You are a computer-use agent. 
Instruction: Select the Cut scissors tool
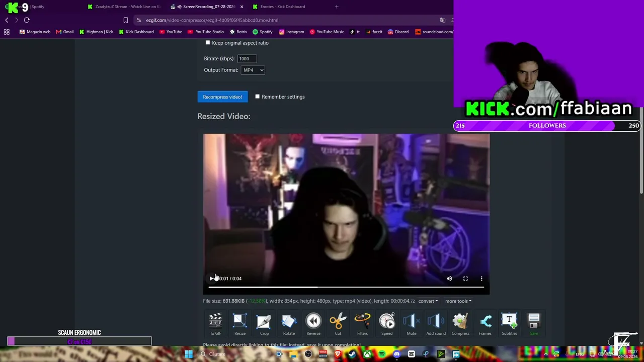(x=338, y=324)
